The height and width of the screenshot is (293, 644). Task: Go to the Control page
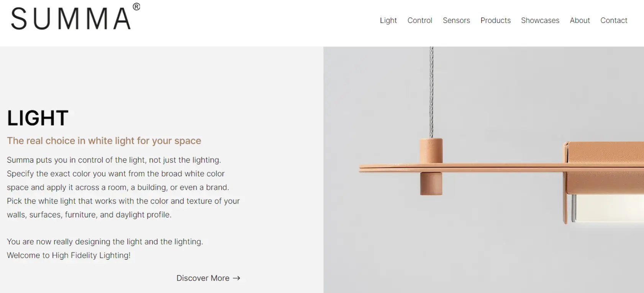pos(420,20)
